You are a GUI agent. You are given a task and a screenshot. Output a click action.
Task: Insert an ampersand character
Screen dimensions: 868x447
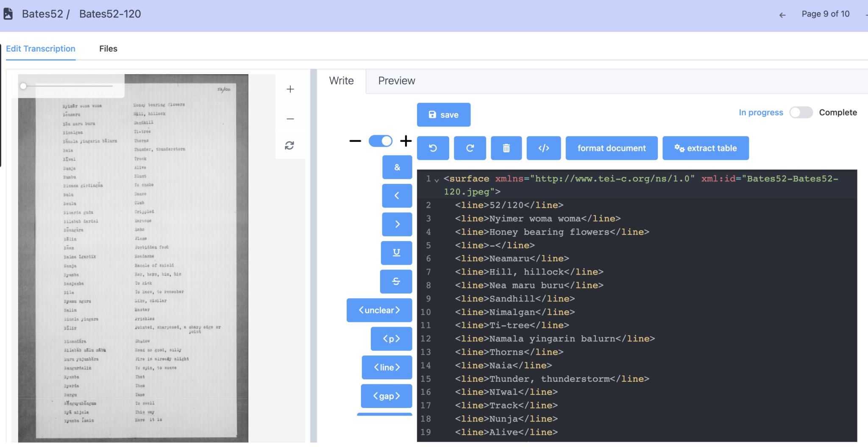pyautogui.click(x=396, y=167)
